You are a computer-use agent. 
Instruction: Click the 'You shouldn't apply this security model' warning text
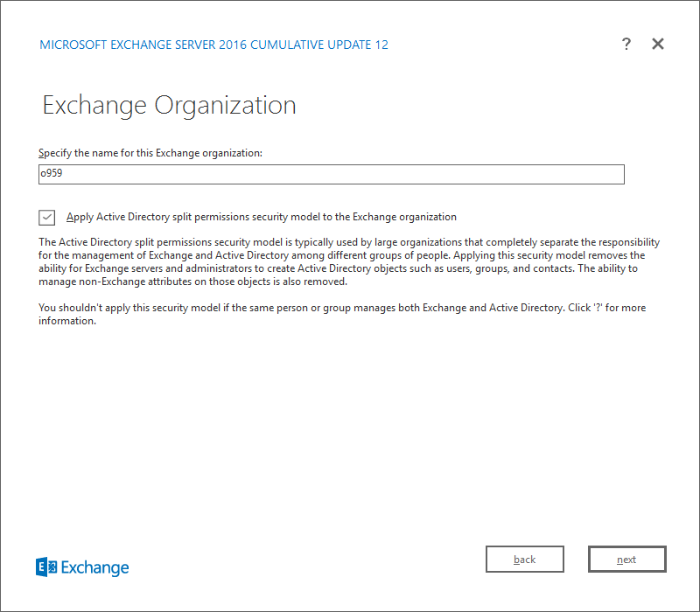342,314
